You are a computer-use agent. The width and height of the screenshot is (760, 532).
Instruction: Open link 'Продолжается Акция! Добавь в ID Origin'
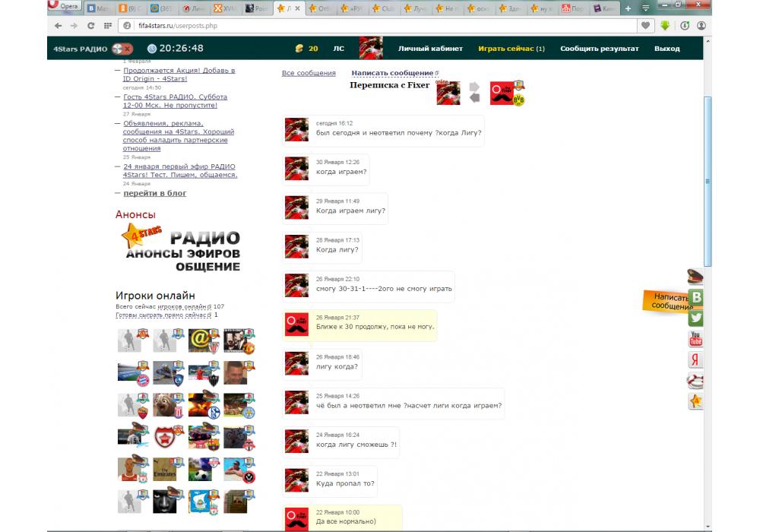[179, 74]
